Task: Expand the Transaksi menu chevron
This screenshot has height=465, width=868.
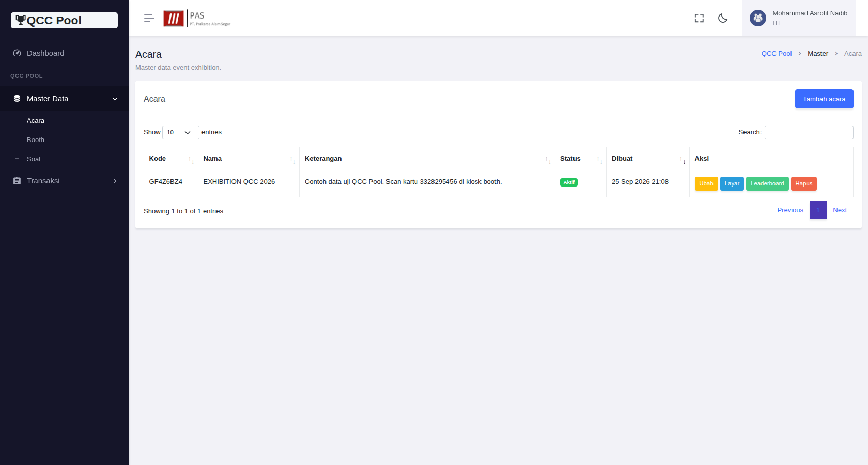Action: (x=115, y=181)
